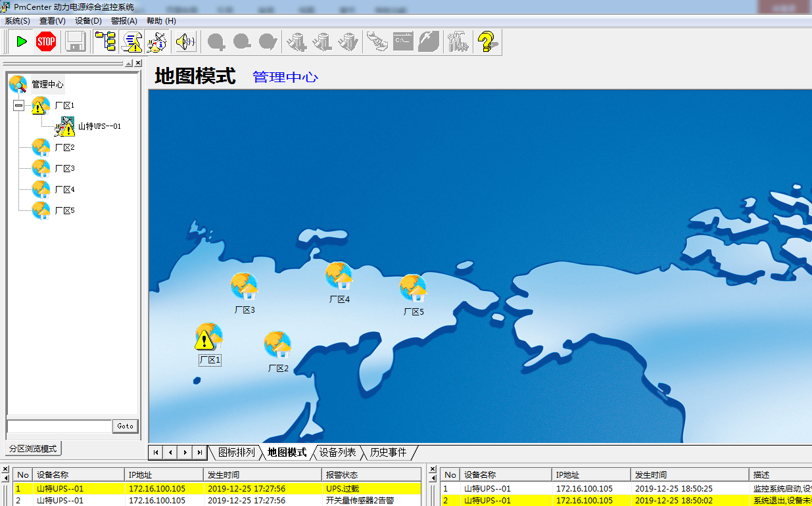Screen dimensions: 812x506
Task: Click the green Start monitoring play icon
Action: pos(21,42)
